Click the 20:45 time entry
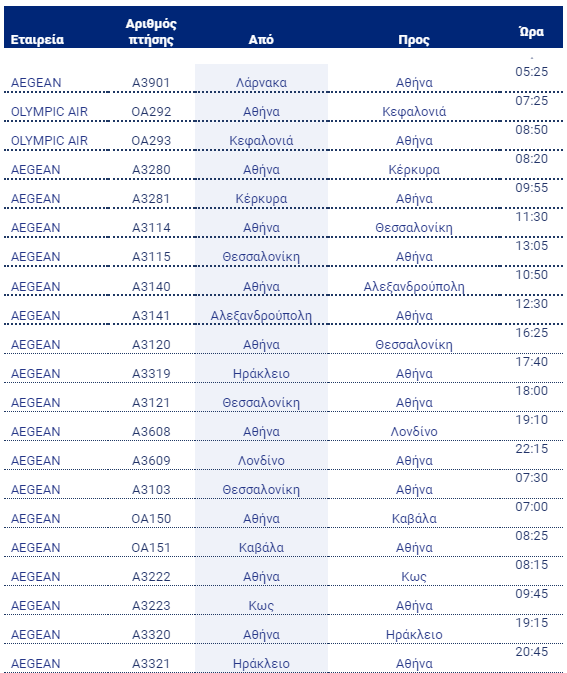 point(531,652)
